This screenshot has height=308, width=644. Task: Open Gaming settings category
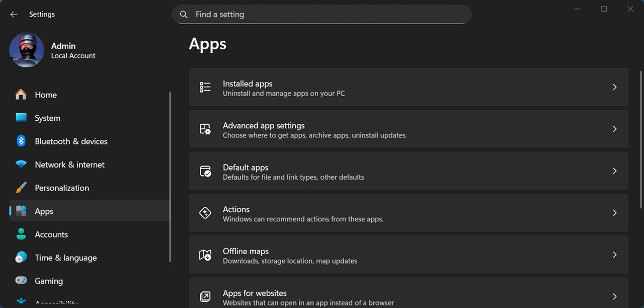[90, 280]
